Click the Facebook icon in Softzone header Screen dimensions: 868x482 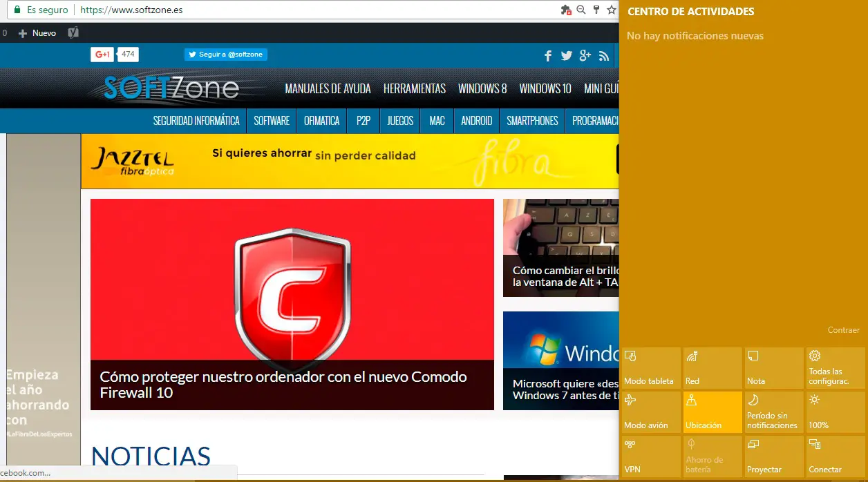[x=548, y=56]
